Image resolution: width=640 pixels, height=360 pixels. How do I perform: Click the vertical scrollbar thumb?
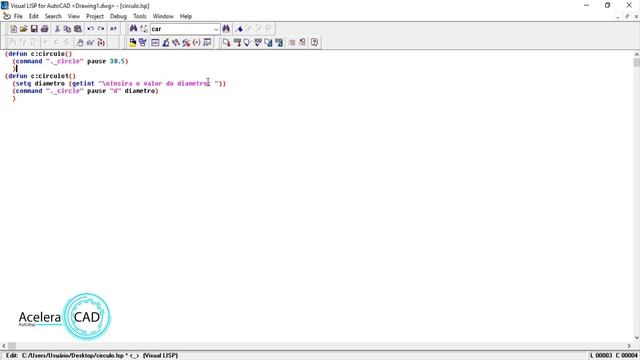[x=636, y=62]
